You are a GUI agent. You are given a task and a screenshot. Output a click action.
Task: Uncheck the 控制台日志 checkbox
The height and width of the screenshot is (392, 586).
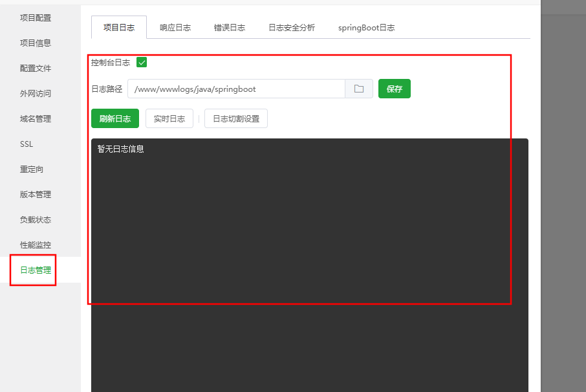click(142, 62)
